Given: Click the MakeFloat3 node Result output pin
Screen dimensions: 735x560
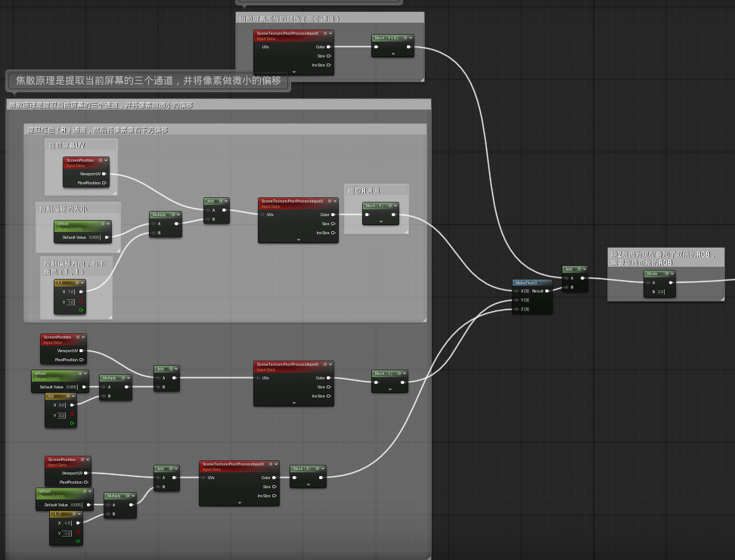Looking at the screenshot, I should (547, 291).
